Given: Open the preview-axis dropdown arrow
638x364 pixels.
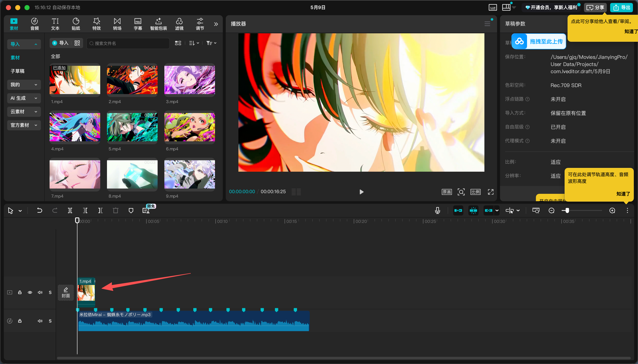Looking at the screenshot, I should tap(518, 210).
